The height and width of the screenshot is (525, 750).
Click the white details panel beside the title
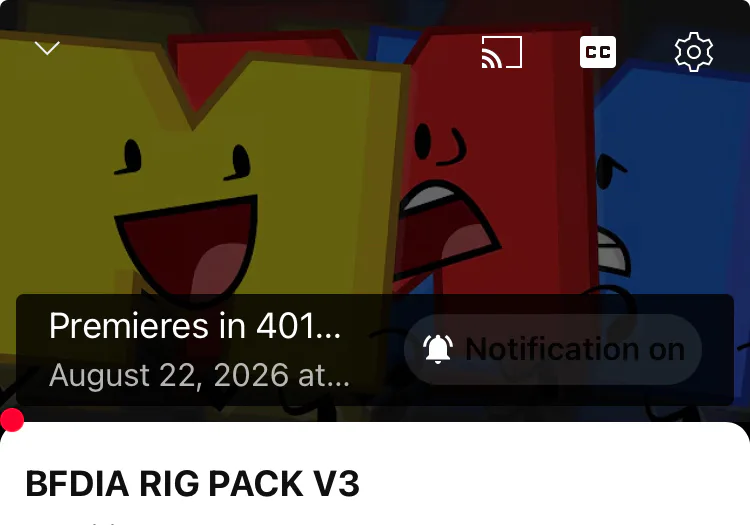point(550,483)
